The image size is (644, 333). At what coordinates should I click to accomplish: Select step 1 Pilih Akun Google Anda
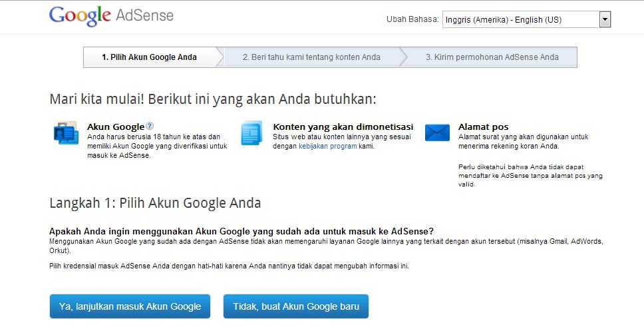point(150,57)
